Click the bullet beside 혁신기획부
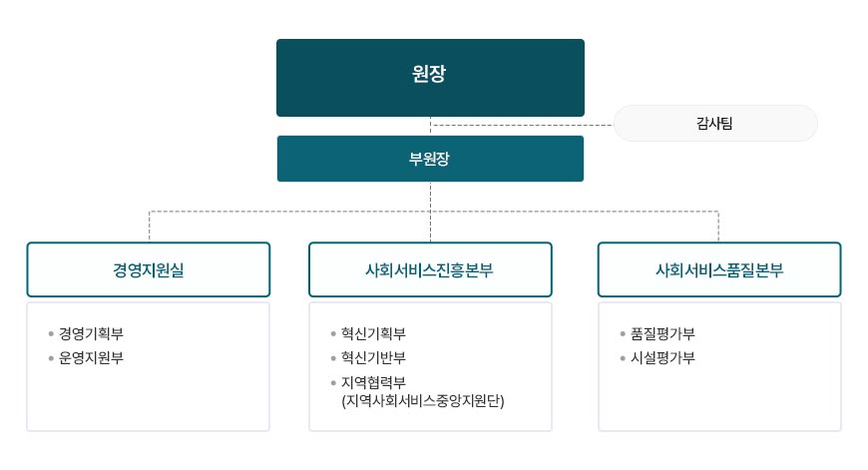Image resolution: width=868 pixels, height=470 pixels. (x=333, y=334)
